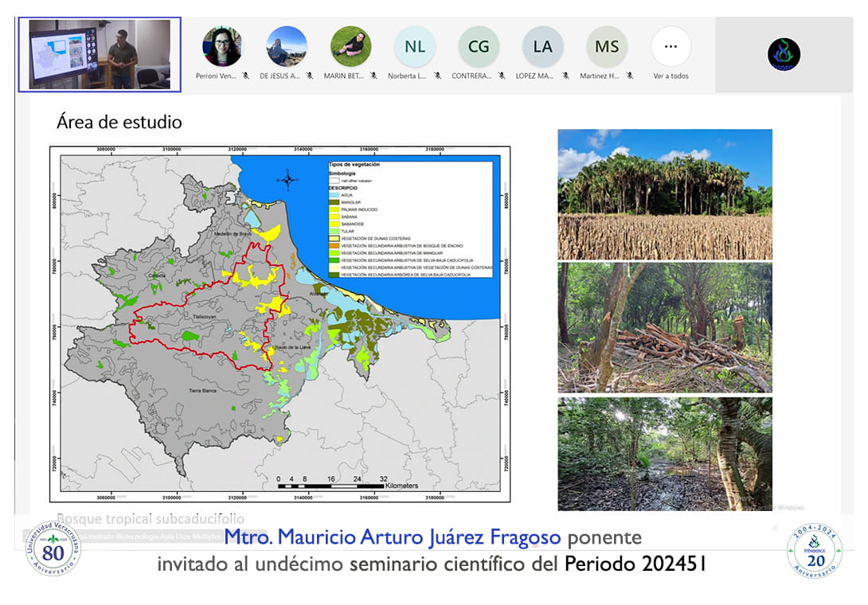Select Perroni's profile photo avatar
The height and width of the screenshot is (605, 868).
(x=222, y=46)
